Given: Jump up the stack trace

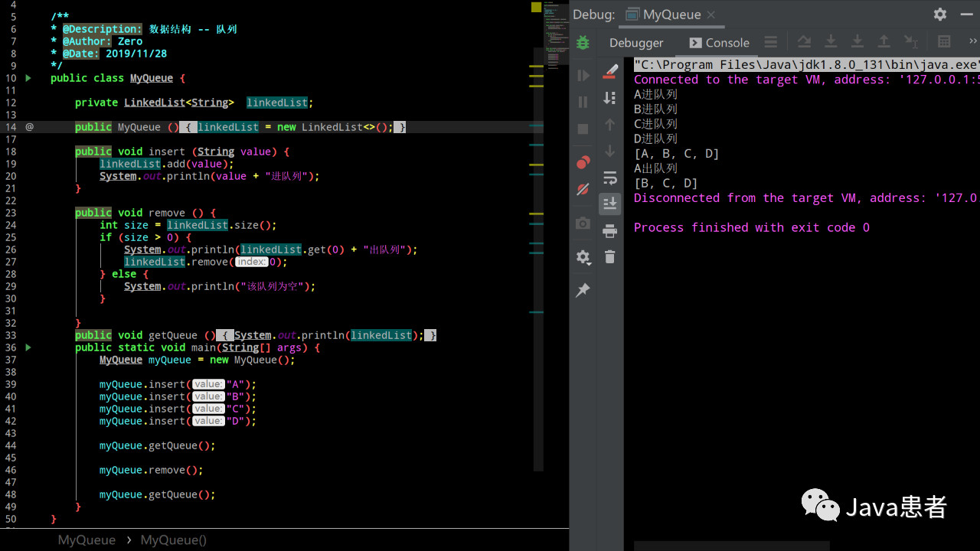Looking at the screenshot, I should coord(610,124).
